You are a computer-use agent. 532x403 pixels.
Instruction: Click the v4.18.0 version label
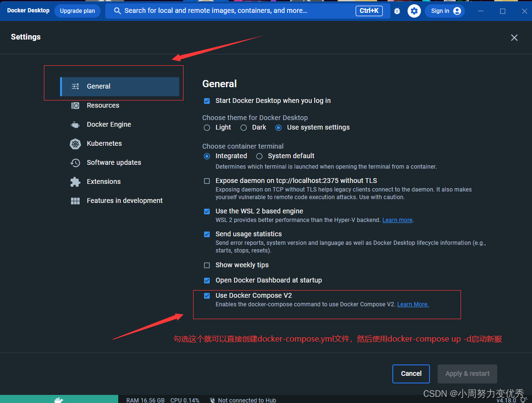506,400
